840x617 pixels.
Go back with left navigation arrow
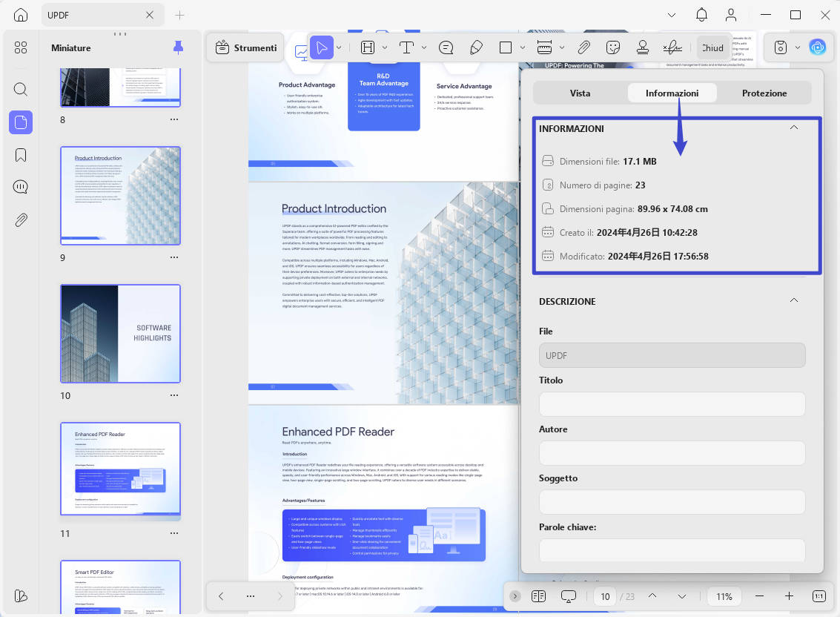tap(221, 595)
